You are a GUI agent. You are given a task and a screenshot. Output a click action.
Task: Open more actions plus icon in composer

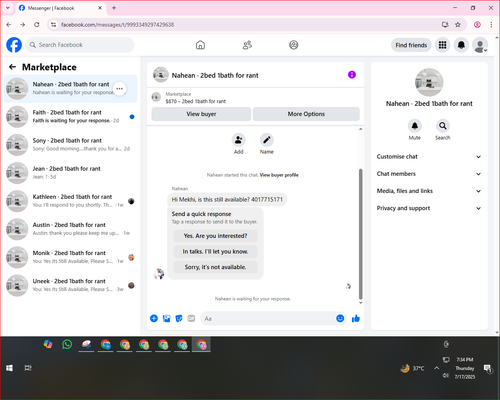[154, 318]
